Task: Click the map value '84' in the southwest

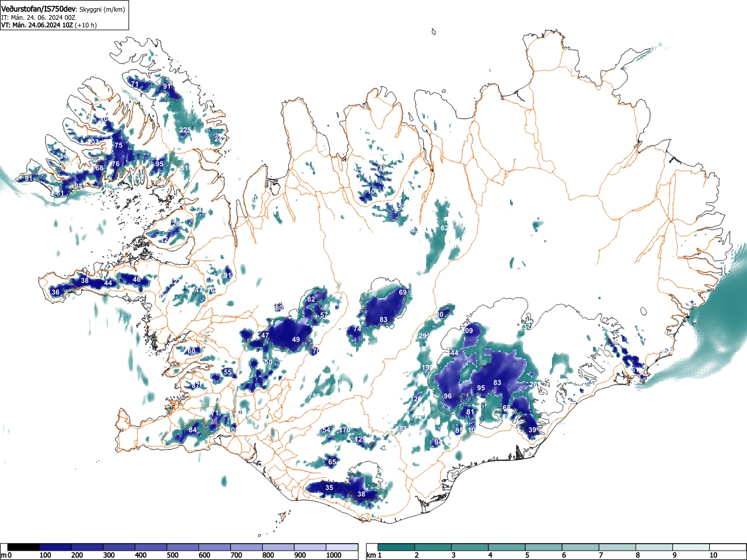Action: [193, 430]
